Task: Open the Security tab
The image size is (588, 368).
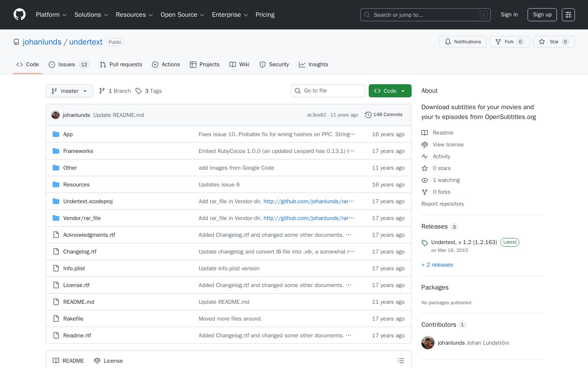Action: point(274,65)
